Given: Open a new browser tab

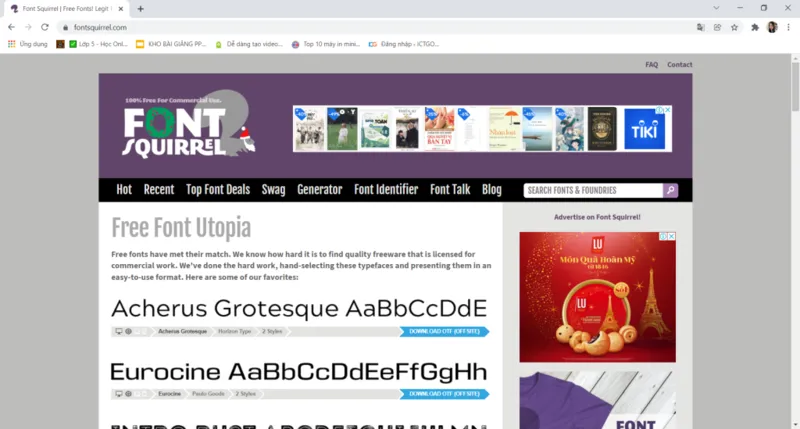Looking at the screenshot, I should pyautogui.click(x=140, y=8).
